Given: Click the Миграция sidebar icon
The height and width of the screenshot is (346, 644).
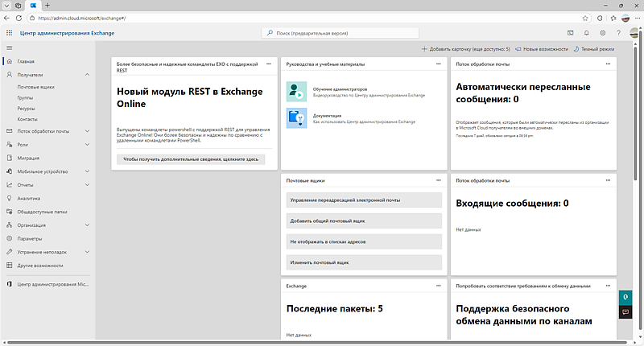Looking at the screenshot, I should click(10, 158).
